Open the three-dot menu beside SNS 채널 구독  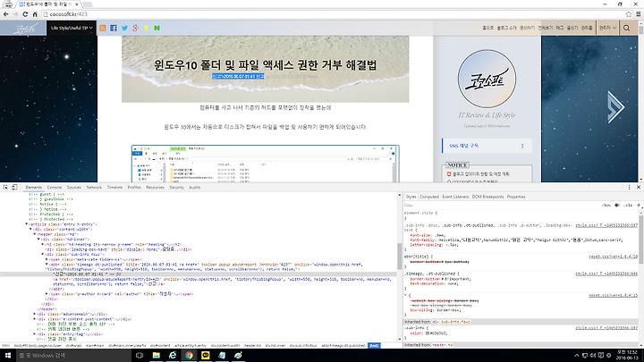[x=522, y=146]
